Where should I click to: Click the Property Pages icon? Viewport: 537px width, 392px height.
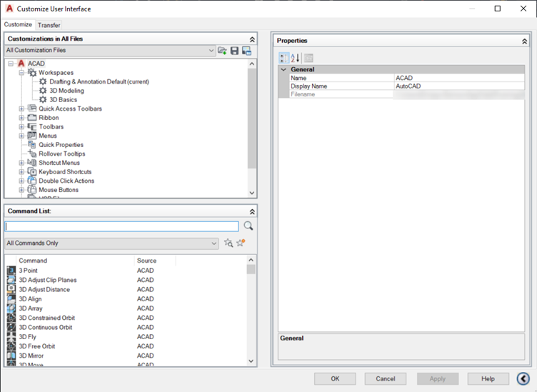pyautogui.click(x=308, y=58)
